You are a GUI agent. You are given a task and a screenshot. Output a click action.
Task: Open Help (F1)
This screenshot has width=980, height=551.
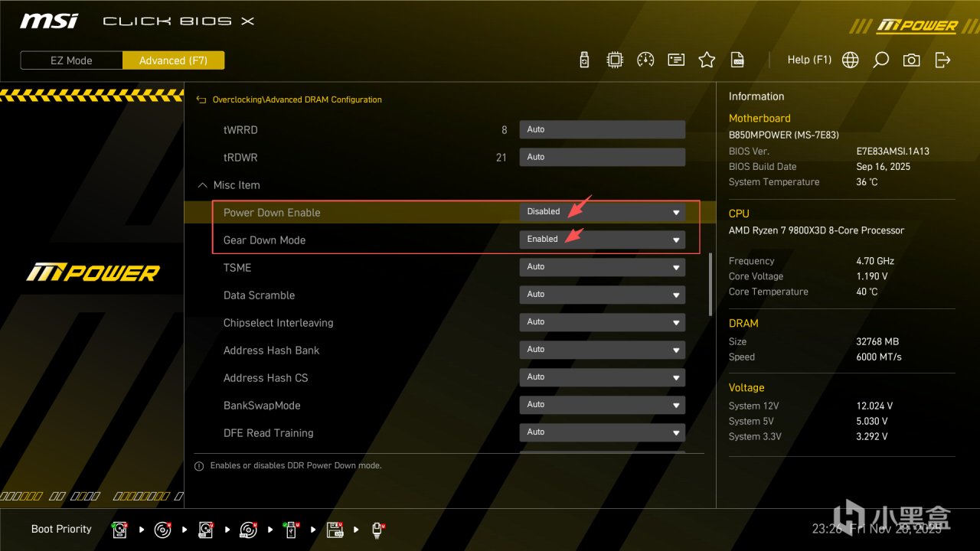tap(809, 60)
